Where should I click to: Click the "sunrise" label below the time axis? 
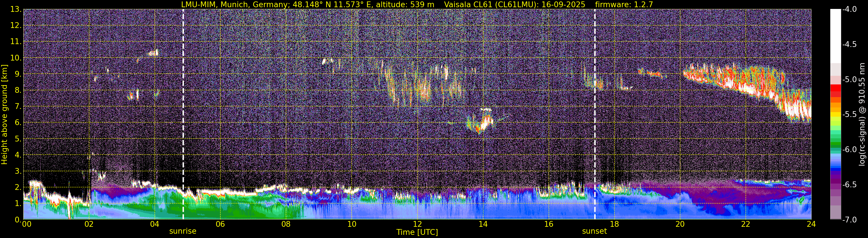183,231
